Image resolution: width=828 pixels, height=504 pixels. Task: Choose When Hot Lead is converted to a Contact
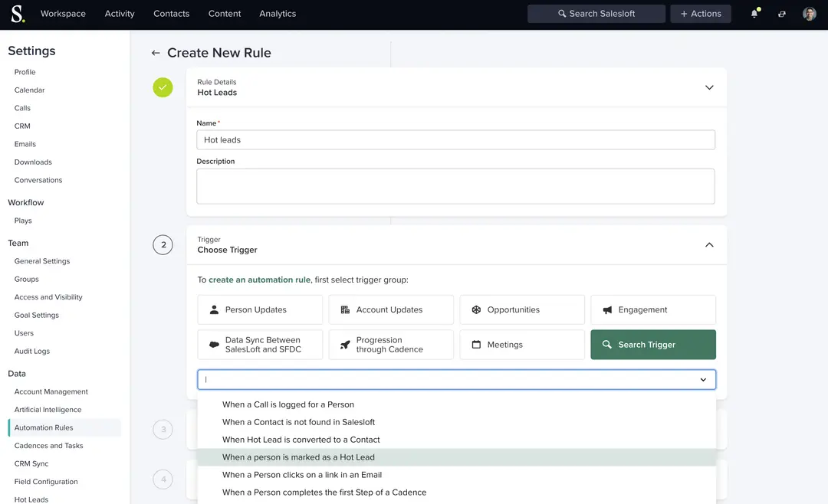coord(456,440)
